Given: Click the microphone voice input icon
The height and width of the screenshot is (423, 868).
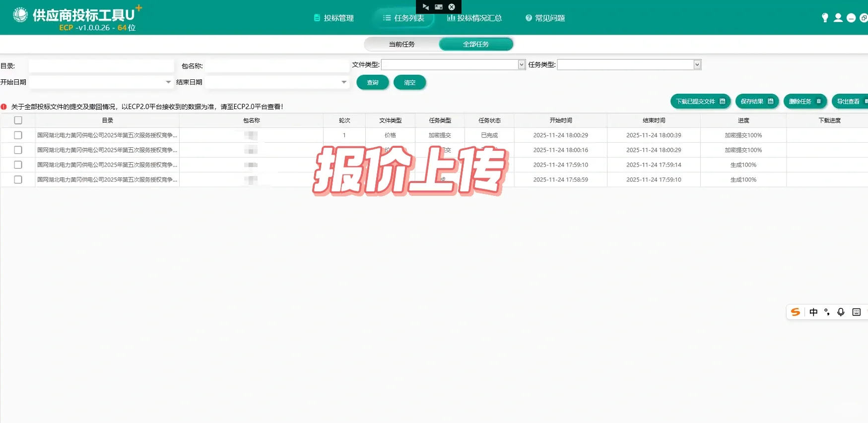Looking at the screenshot, I should pos(841,312).
